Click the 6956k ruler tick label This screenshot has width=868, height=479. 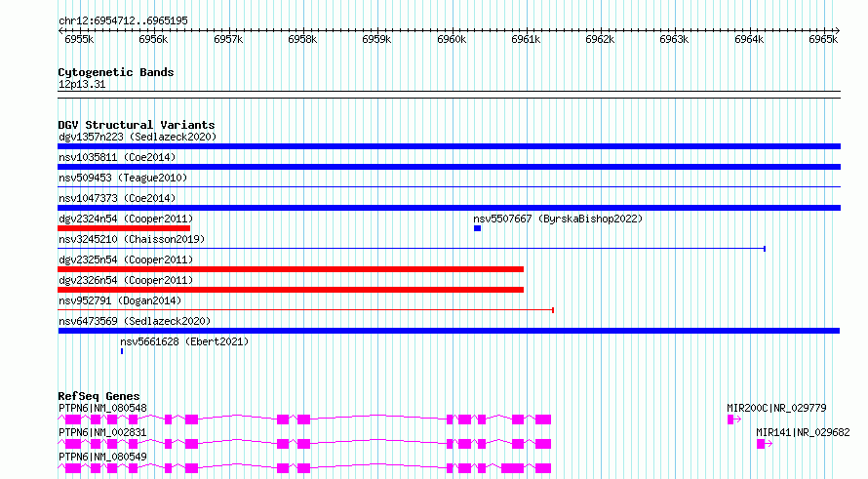tap(153, 39)
